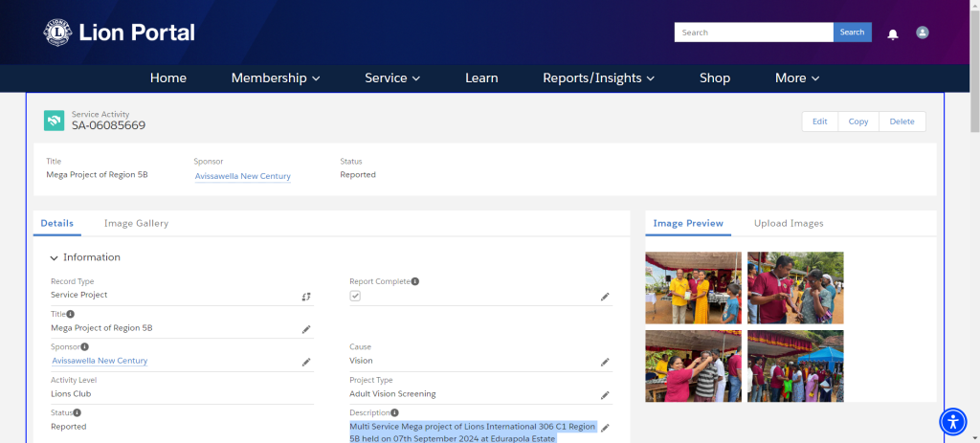Open thumbnail with blue tent crowd

click(x=795, y=366)
